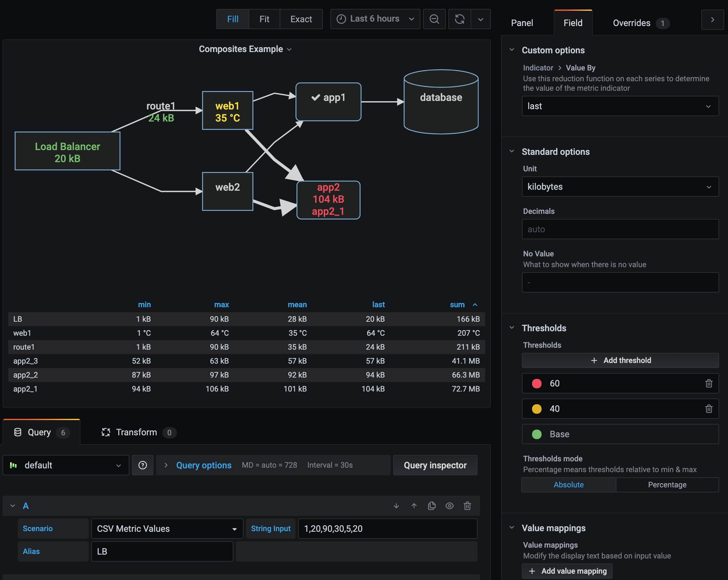Screen dimensions: 728x580
Task: Open the Overrides tab with badge
Action: click(639, 23)
